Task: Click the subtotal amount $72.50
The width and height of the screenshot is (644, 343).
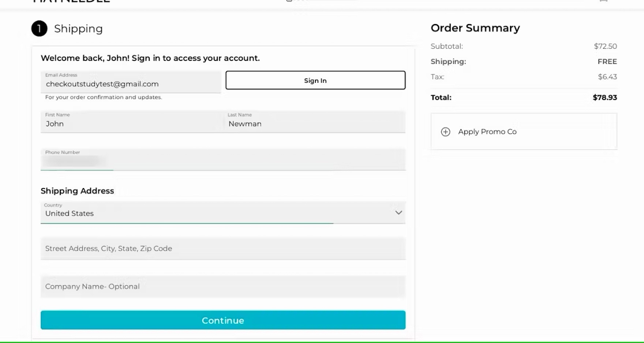Action: pyautogui.click(x=605, y=46)
